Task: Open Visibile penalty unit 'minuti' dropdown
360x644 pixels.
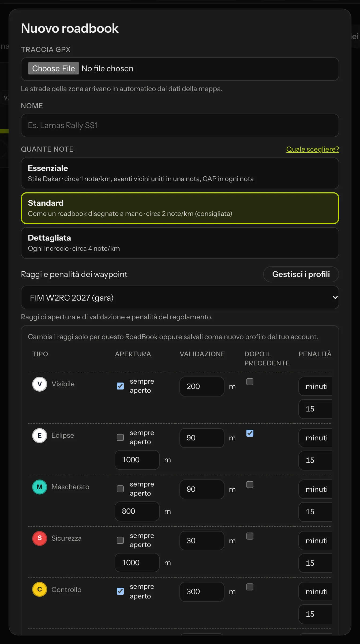Action: pos(316,386)
